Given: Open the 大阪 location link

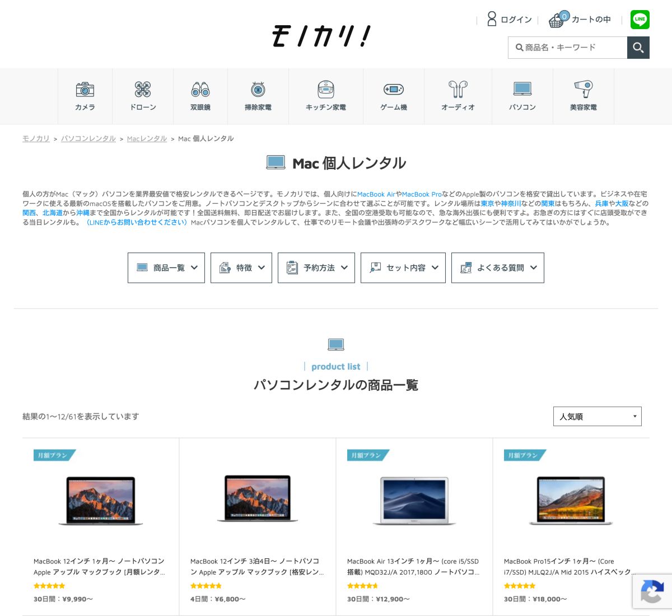Looking at the screenshot, I should (622, 204).
